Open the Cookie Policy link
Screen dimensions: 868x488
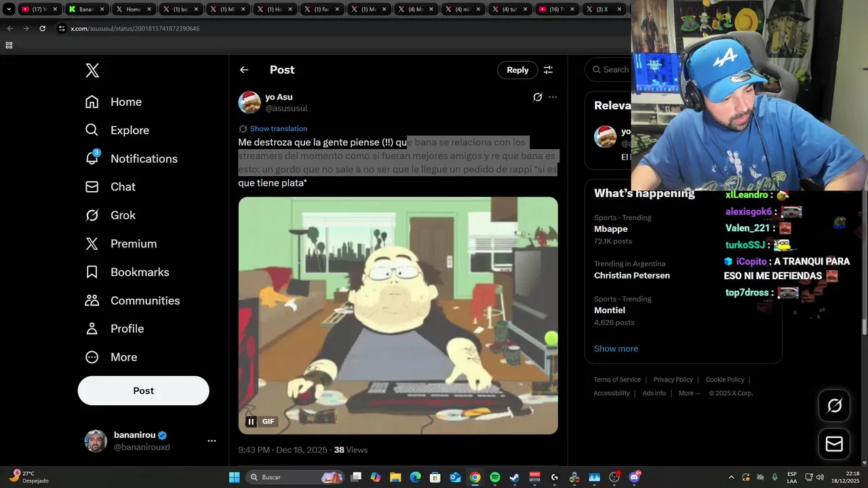[x=725, y=380]
